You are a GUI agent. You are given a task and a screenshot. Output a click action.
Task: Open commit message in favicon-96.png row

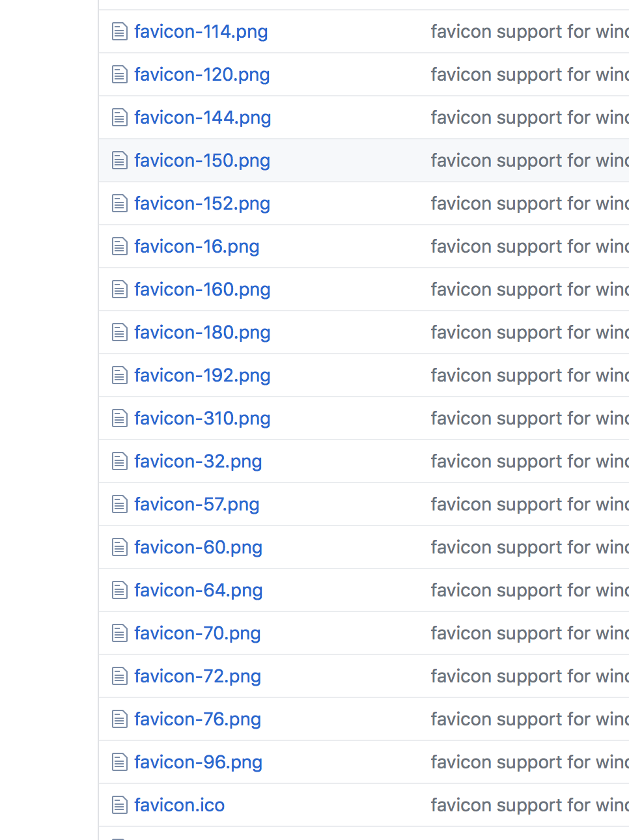pyautogui.click(x=529, y=762)
